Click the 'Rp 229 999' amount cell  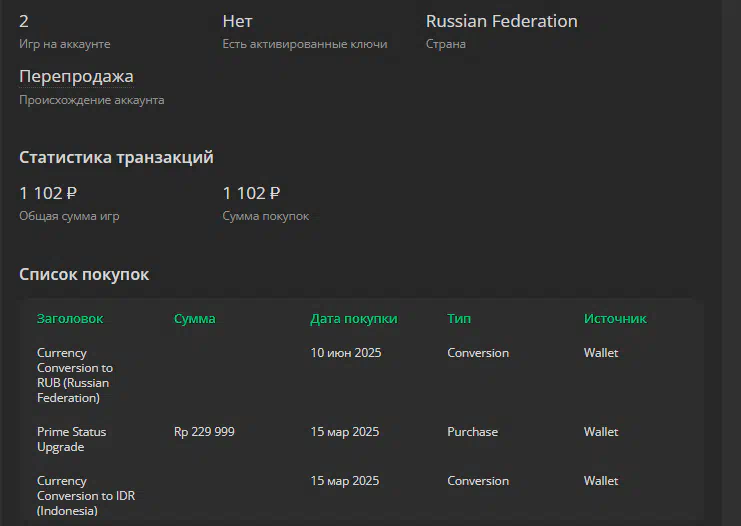(x=204, y=432)
